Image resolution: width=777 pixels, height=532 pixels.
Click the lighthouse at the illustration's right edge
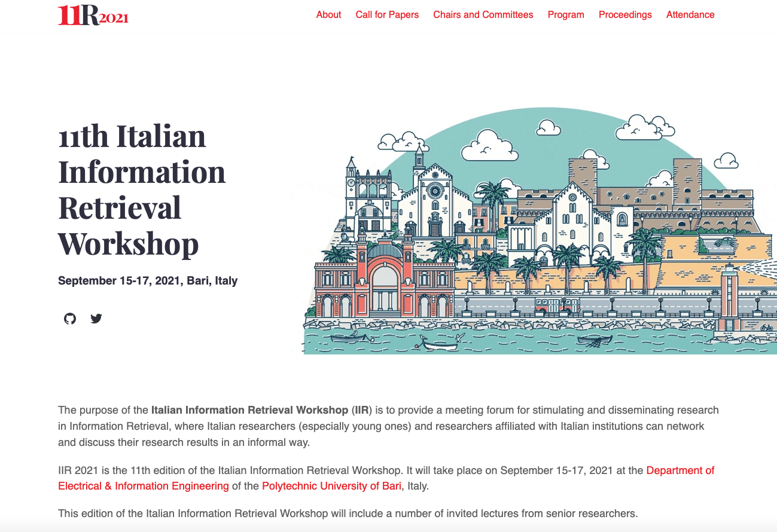pyautogui.click(x=729, y=296)
